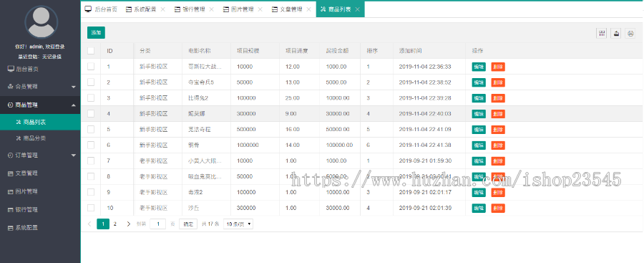Image resolution: width=644 pixels, height=263 pixels.
Task: Click the previous page arrow in pagination
Action: 90,224
